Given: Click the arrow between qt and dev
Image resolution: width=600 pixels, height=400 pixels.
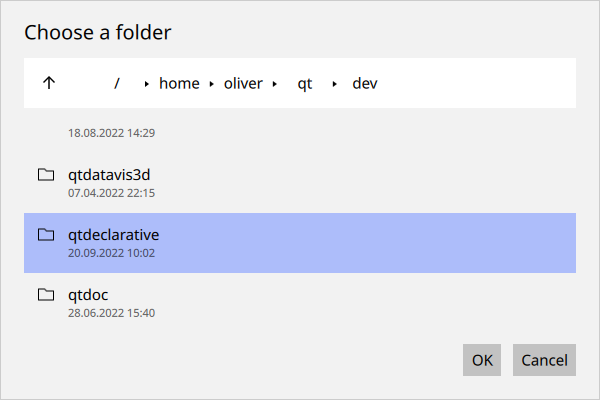Looking at the screenshot, I should tap(335, 84).
